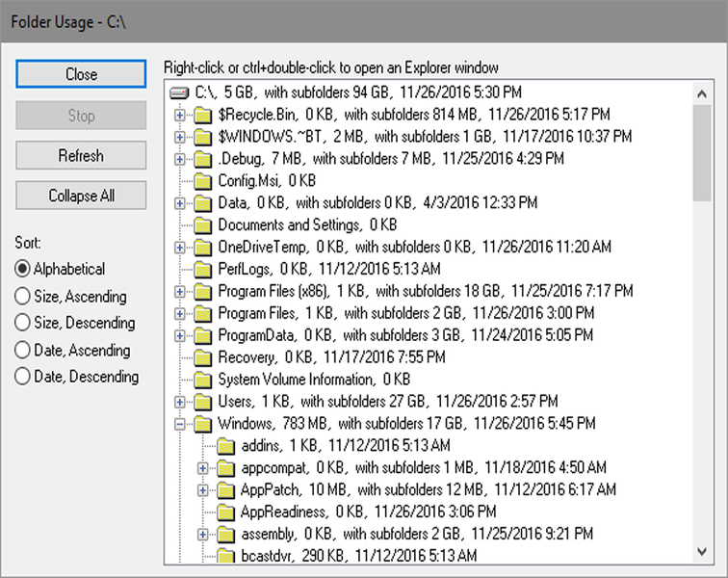Select the 'AppReadiness, 0 KB' row text
Screen dimensions: 728x578
click(x=369, y=512)
